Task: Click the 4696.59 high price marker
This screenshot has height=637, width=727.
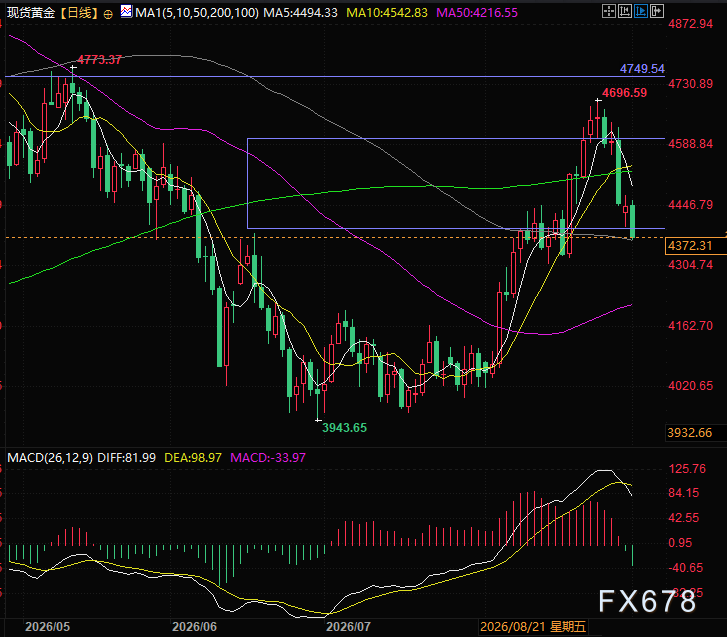Action: tap(625, 93)
